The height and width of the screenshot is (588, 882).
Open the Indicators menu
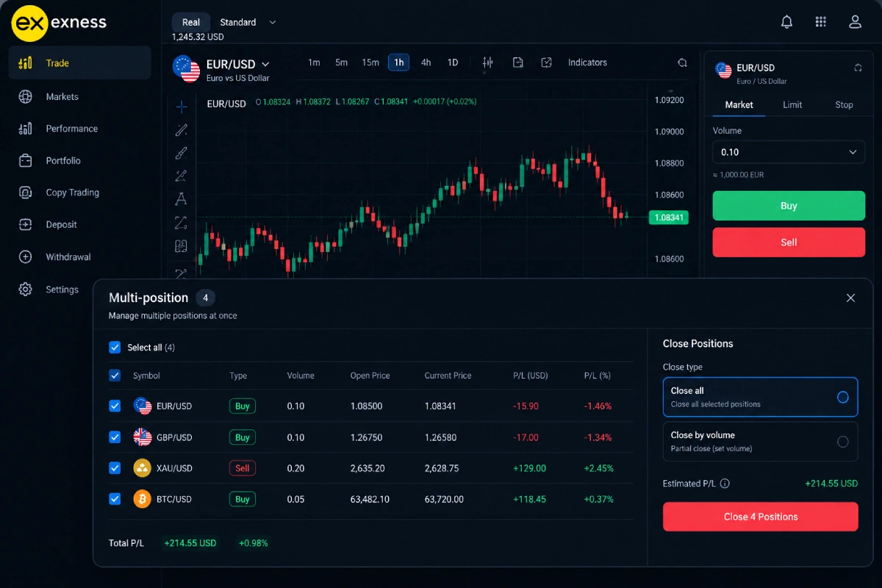(x=587, y=62)
